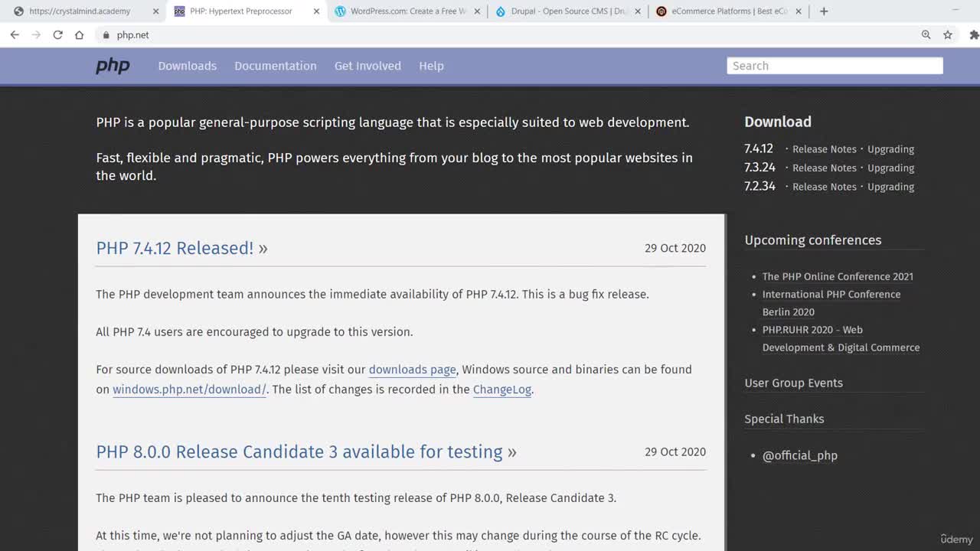Click 'The PHP development team announces' sentence
This screenshot has width=980, height=551.
point(372,295)
